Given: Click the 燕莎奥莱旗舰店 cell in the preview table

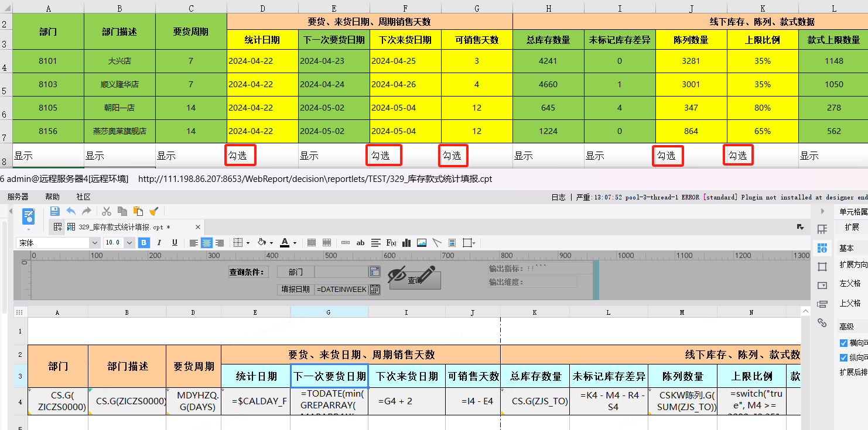Looking at the screenshot, I should coord(119,131).
